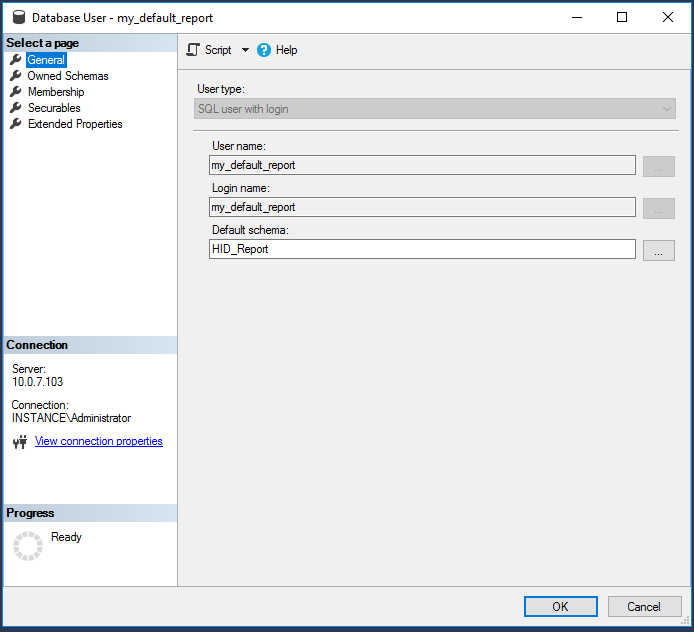694x632 pixels.
Task: Open the Owned Schemas page
Action: pos(68,76)
